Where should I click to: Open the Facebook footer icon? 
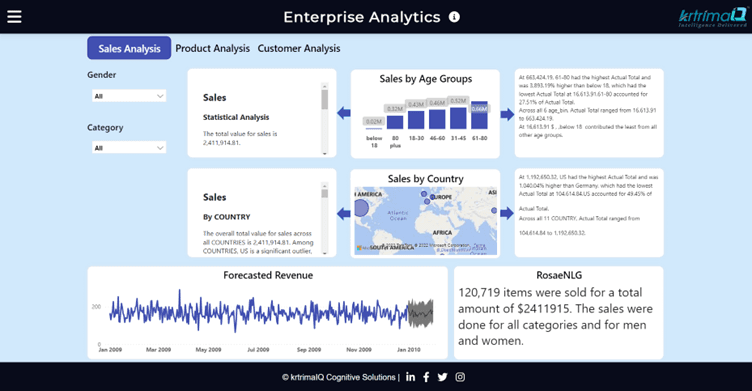coord(426,377)
